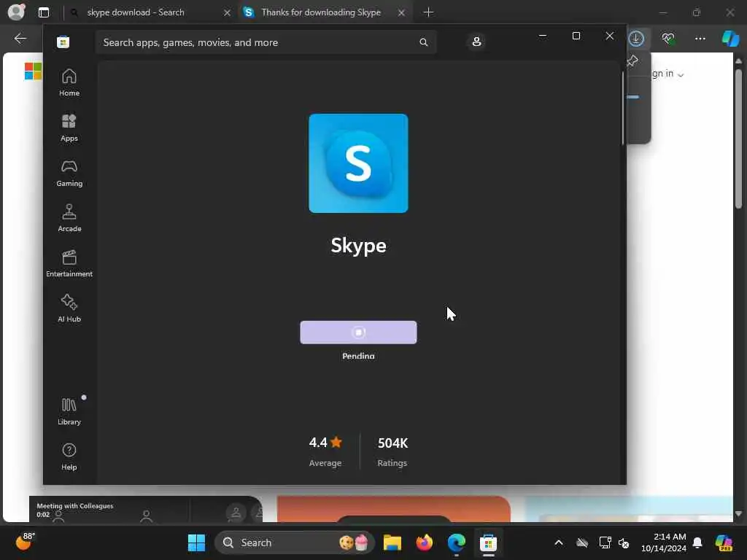Image resolution: width=747 pixels, height=560 pixels.
Task: Click the Skype app logo image
Action: (358, 163)
